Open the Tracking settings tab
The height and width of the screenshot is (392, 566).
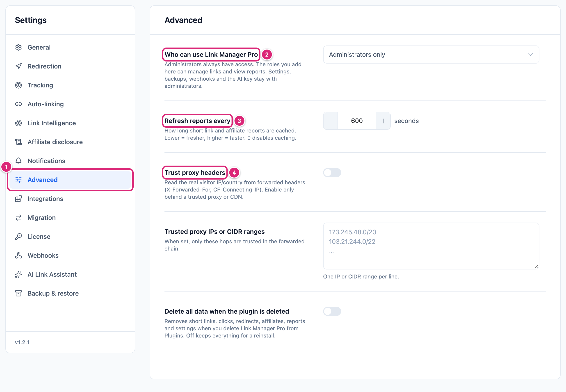(x=70, y=85)
